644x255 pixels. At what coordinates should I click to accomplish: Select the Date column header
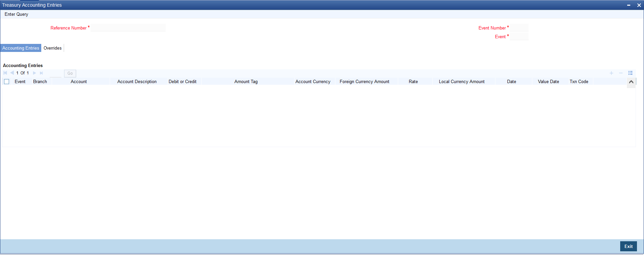pyautogui.click(x=512, y=82)
